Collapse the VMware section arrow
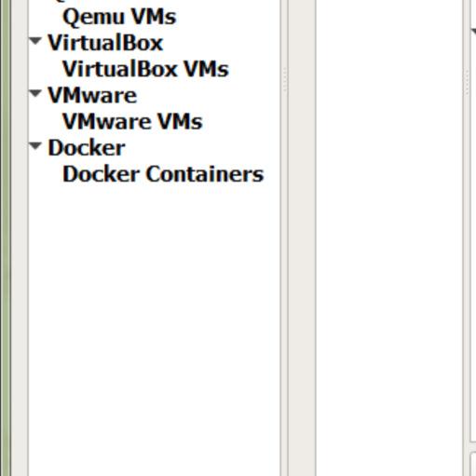The image size is (476, 476). (x=35, y=93)
